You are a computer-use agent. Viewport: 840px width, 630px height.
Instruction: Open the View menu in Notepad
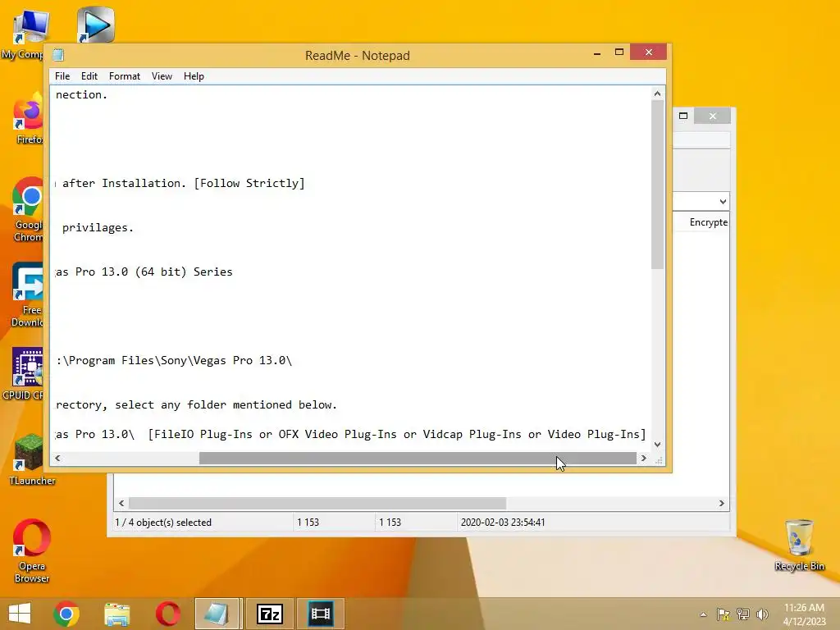[x=162, y=76]
